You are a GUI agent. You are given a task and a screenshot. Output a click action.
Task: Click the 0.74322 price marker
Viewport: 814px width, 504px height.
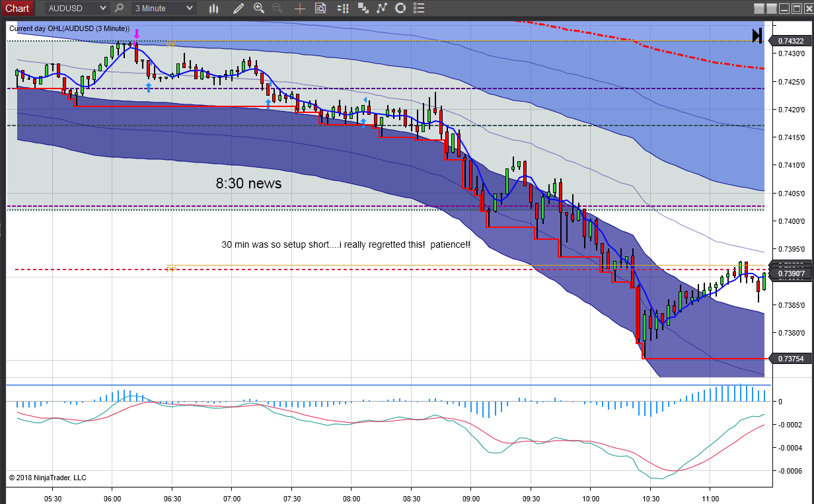point(791,41)
